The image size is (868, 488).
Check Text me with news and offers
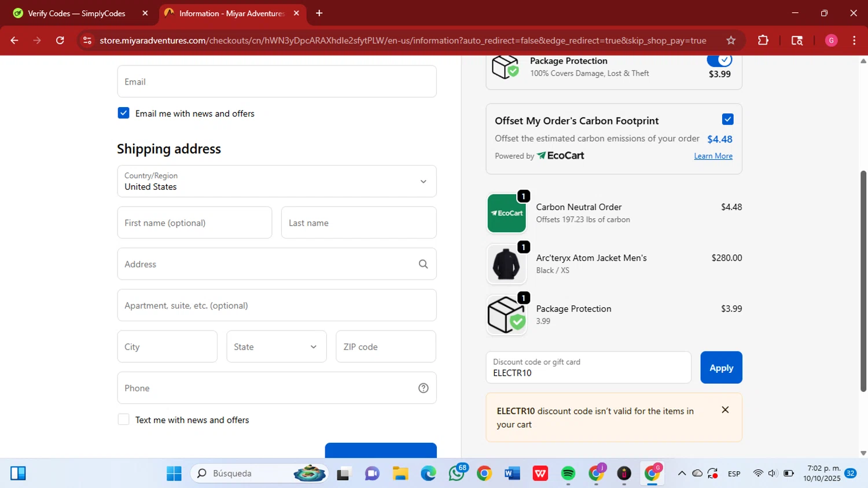[x=123, y=419]
